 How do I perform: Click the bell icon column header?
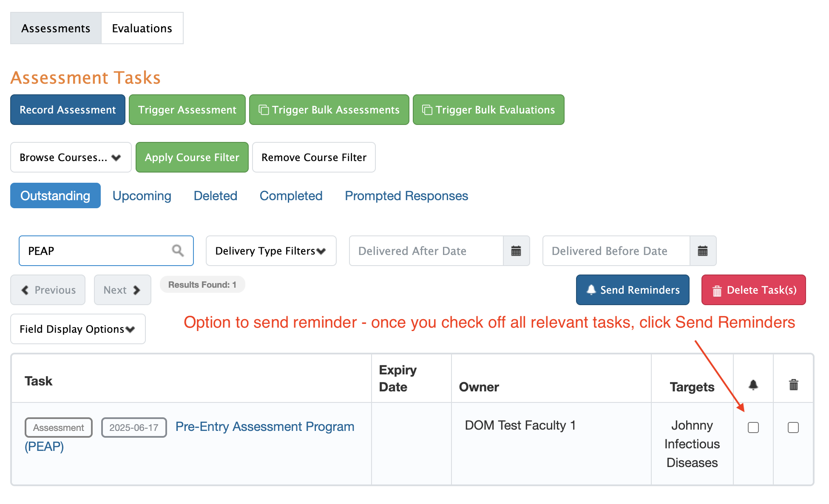[753, 385]
